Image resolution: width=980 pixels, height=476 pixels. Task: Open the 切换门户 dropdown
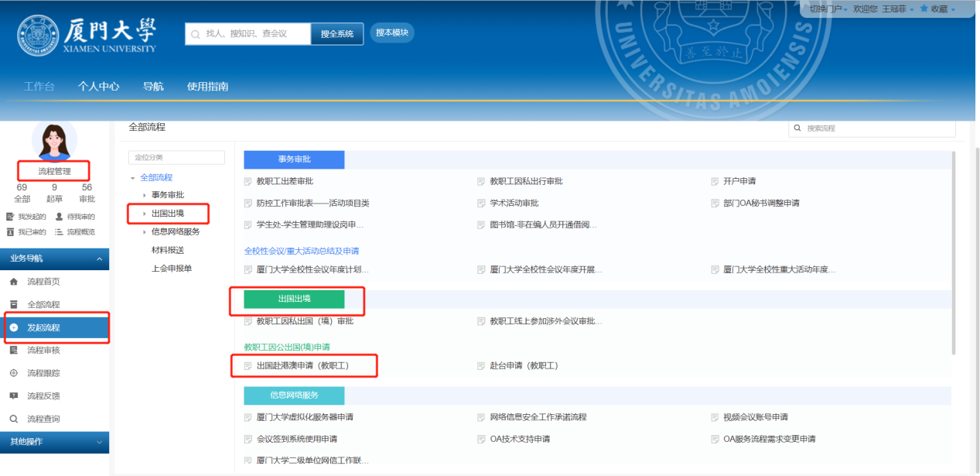click(828, 9)
